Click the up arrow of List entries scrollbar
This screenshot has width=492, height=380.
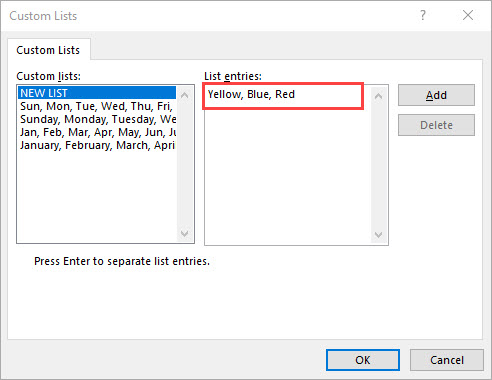(378, 97)
